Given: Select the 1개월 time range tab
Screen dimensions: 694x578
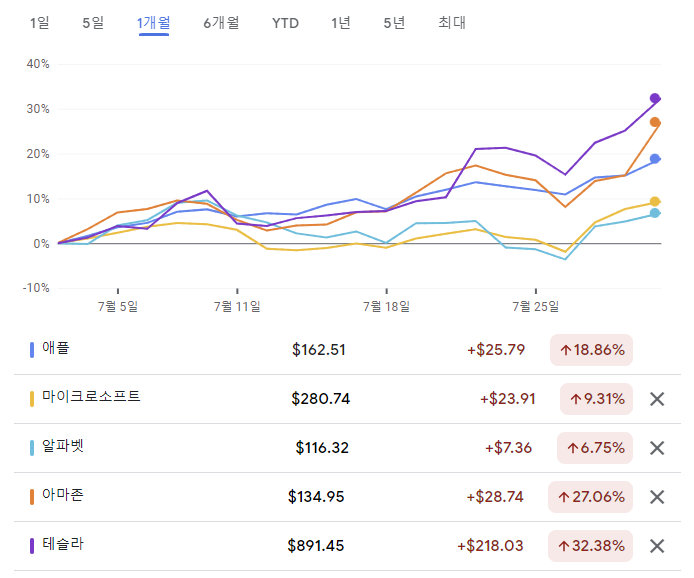Looking at the screenshot, I should pos(154,23).
